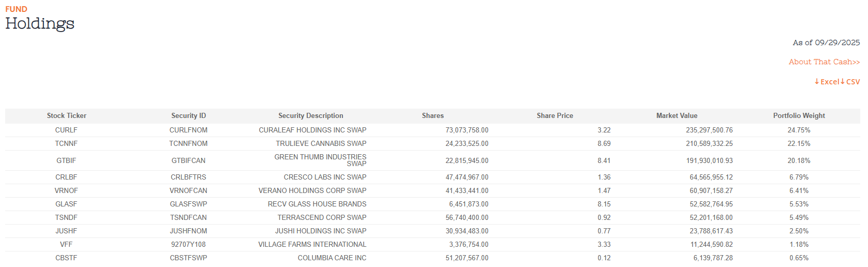Click the Share Price column header

555,116
